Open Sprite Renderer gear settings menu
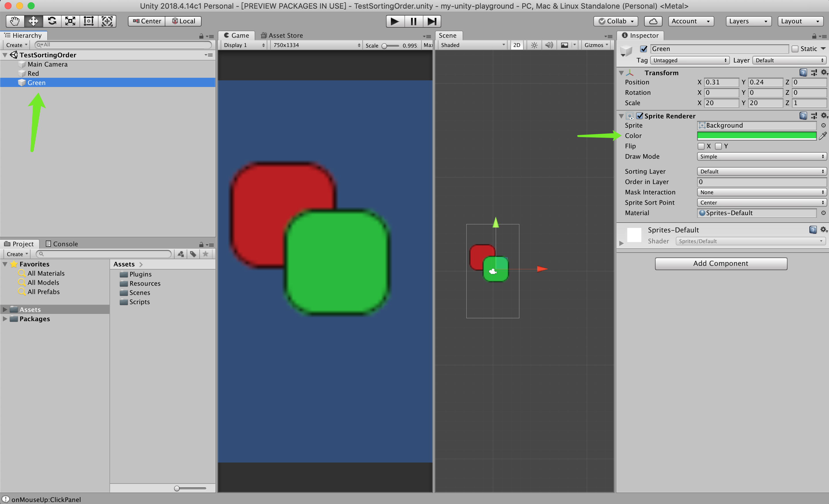 click(x=824, y=116)
